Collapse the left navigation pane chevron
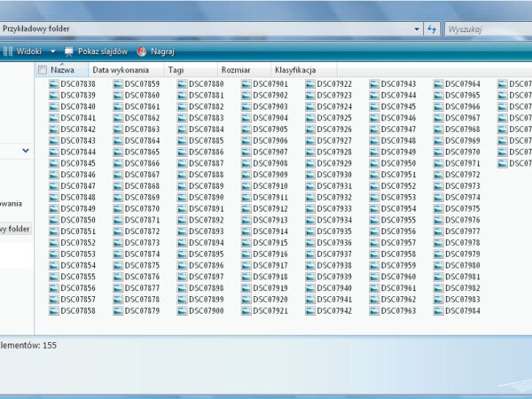Viewport: 532px width, 399px height. [x=26, y=151]
